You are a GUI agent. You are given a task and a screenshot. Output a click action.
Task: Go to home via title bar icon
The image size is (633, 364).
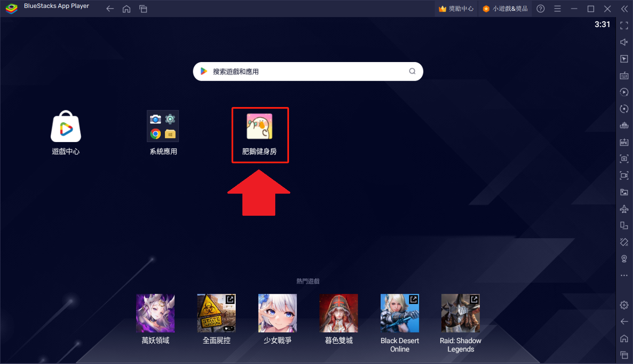tap(127, 9)
